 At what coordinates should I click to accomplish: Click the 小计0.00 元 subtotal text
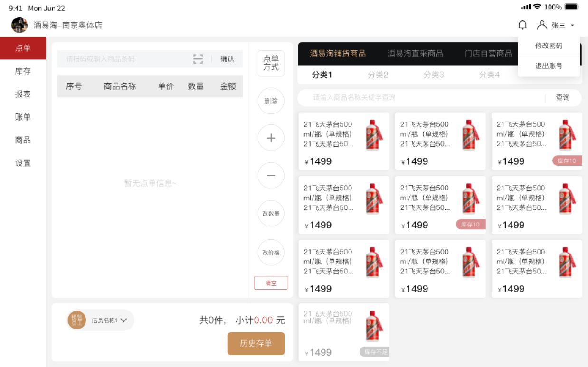(260, 320)
